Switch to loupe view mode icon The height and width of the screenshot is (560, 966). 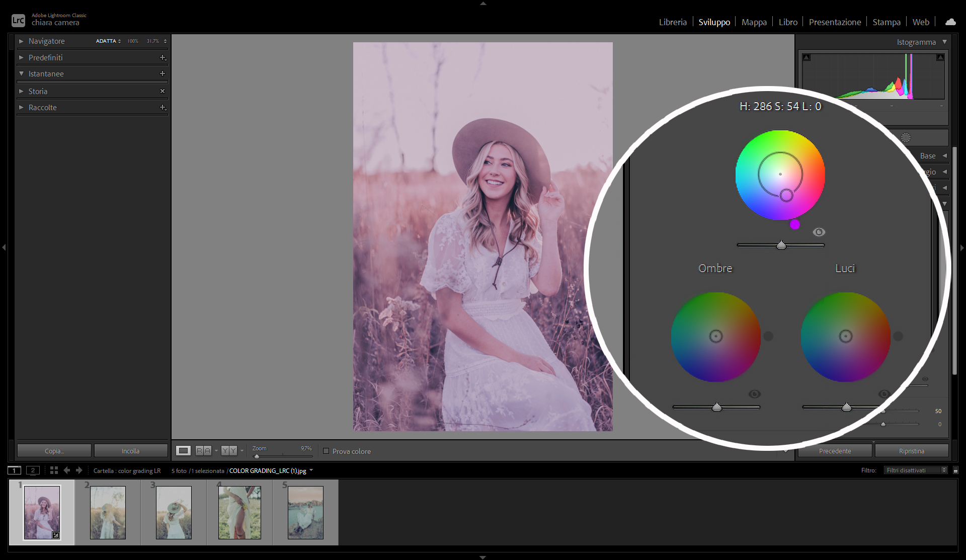183,451
